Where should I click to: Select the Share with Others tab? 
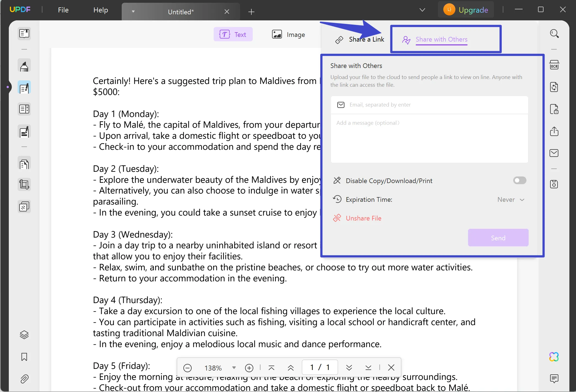pos(441,39)
